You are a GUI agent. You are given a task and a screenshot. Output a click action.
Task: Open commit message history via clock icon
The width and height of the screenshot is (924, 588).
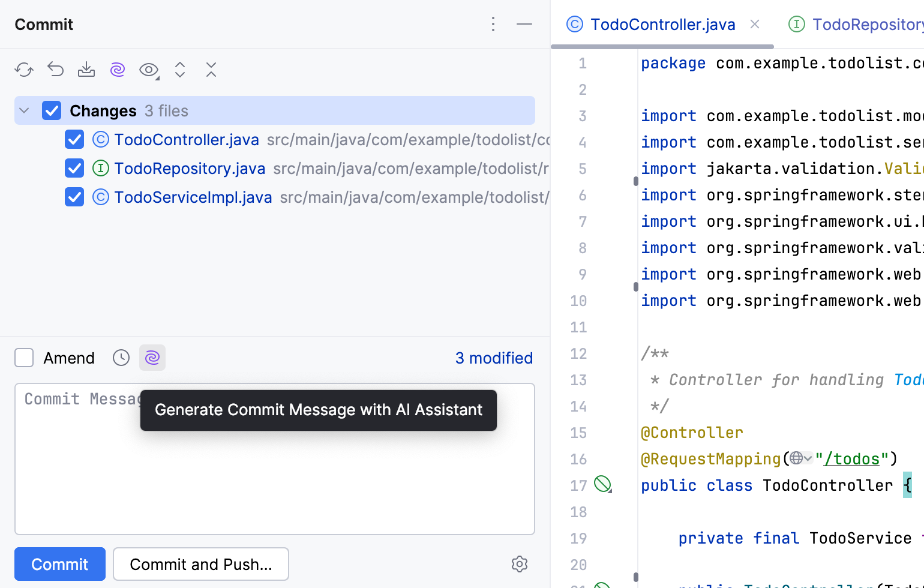tap(121, 358)
